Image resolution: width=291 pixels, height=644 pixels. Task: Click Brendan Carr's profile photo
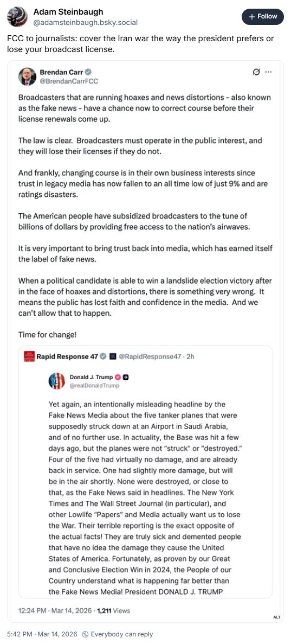click(x=27, y=76)
